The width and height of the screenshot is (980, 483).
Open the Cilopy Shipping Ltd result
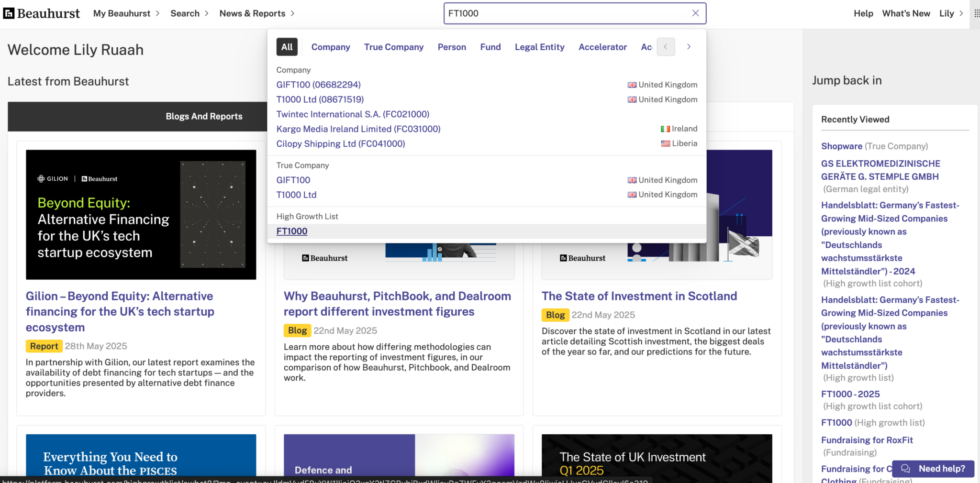click(x=341, y=144)
